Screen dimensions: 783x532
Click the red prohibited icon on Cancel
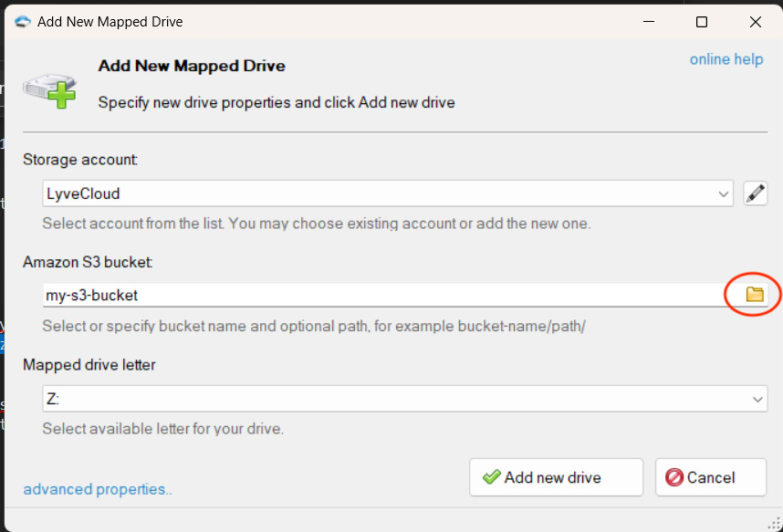click(x=673, y=477)
